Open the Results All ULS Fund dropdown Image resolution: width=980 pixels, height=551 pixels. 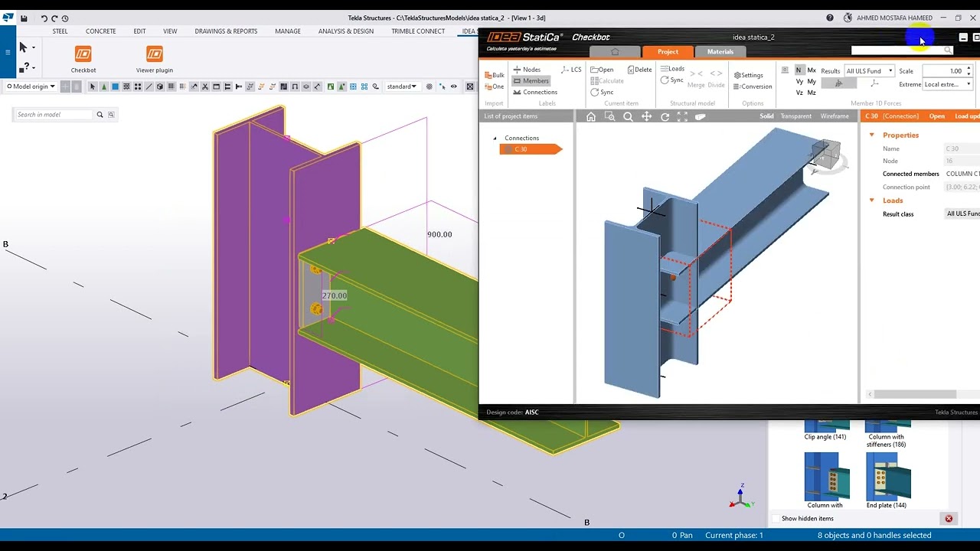869,71
